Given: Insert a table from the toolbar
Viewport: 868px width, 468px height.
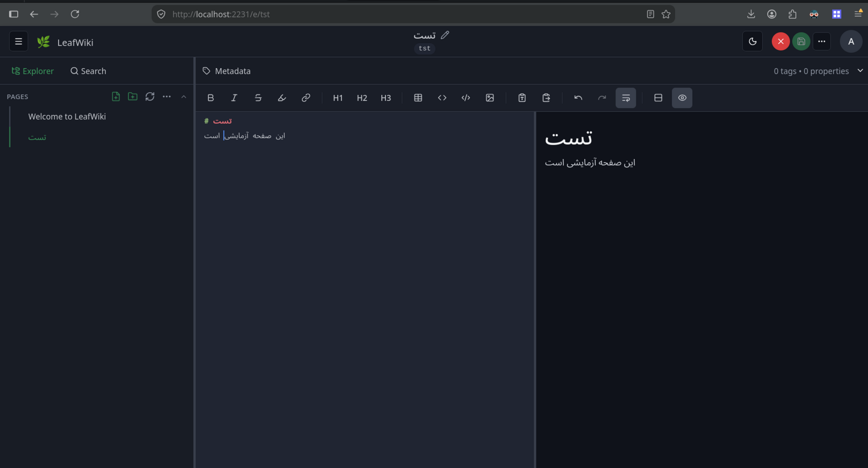Looking at the screenshot, I should pos(418,98).
